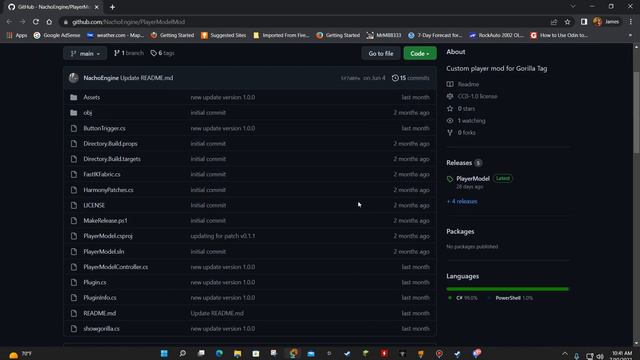Open File Explorer from taskbar

[x=238, y=353]
